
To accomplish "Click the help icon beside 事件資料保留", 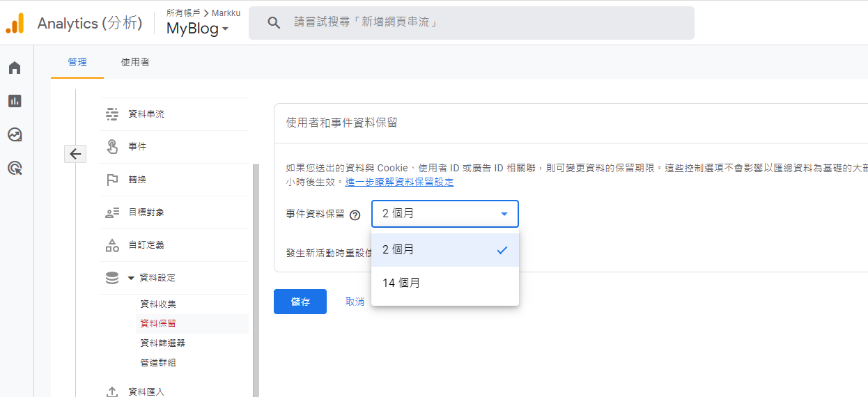I will pos(355,215).
